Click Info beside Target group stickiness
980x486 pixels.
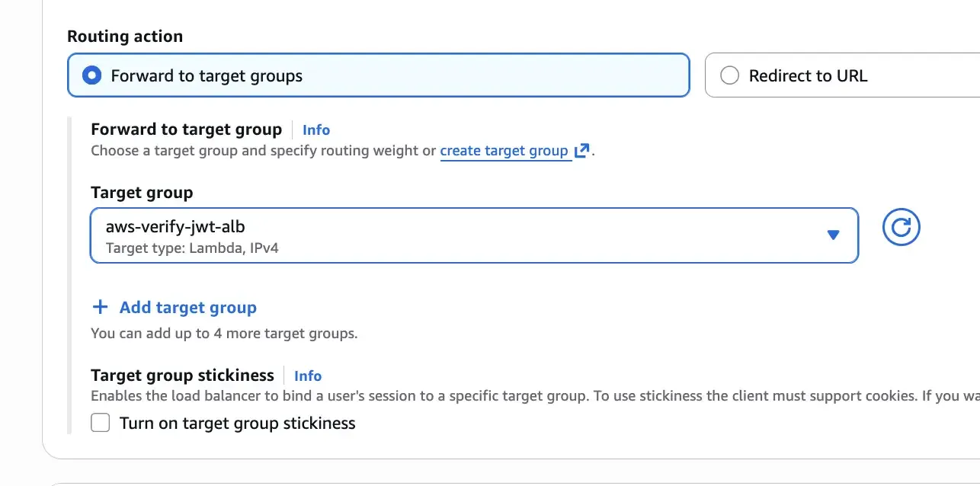coord(307,375)
